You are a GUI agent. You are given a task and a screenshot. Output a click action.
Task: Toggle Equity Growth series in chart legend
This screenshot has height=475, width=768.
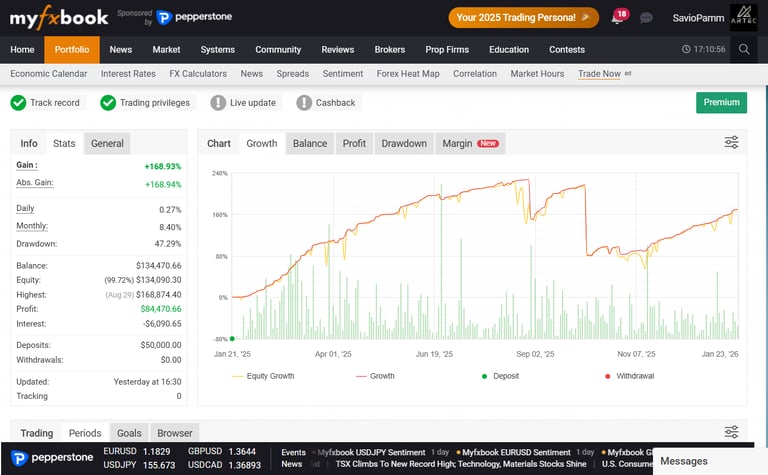tap(263, 376)
